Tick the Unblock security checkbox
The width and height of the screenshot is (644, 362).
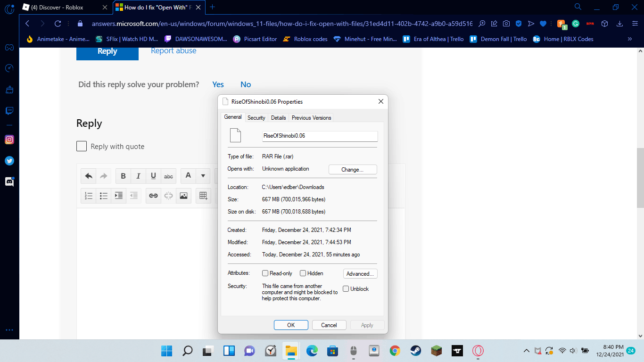[x=346, y=289]
